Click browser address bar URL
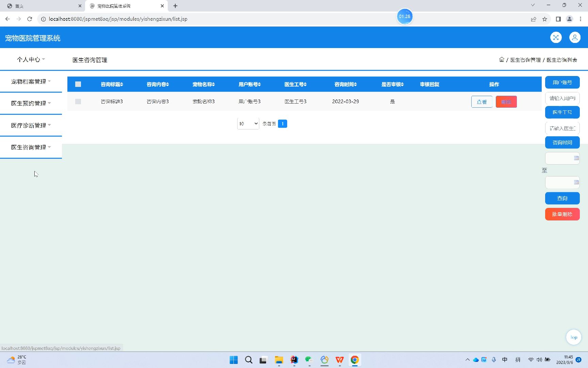The height and width of the screenshot is (368, 588). pos(118,19)
